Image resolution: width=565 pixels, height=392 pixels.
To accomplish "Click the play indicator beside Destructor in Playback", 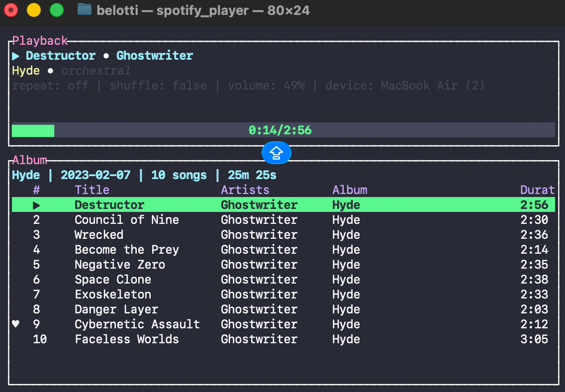I will tap(15, 56).
